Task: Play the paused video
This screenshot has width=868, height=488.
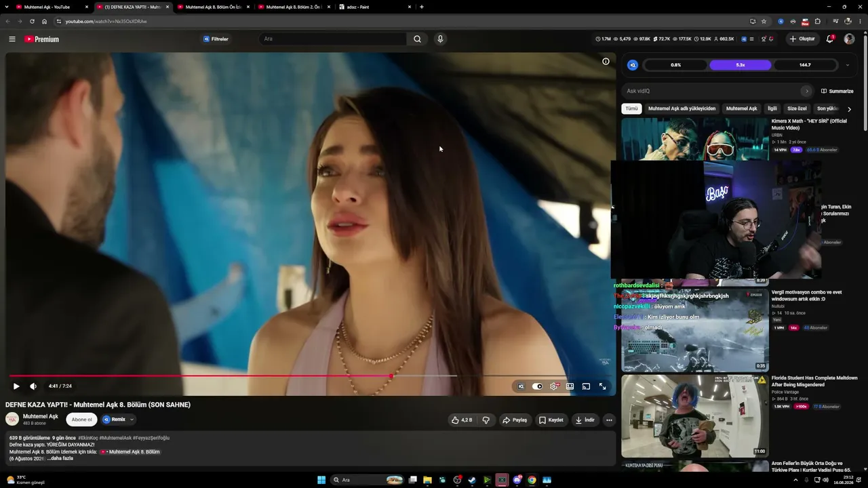Action: tap(16, 386)
